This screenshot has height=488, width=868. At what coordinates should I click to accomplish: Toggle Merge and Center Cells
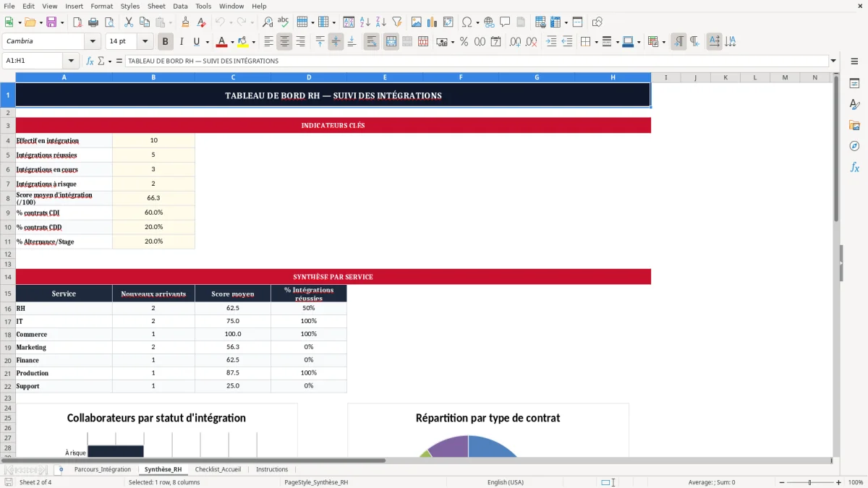click(x=391, y=42)
